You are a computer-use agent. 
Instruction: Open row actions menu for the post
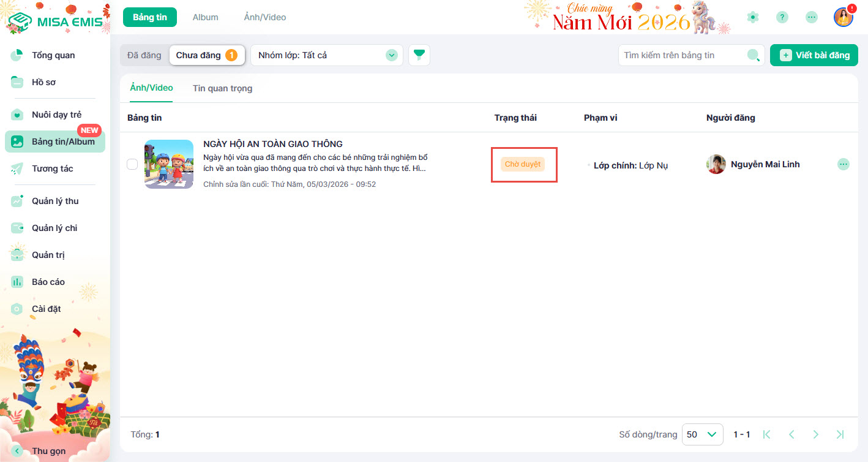click(x=843, y=164)
